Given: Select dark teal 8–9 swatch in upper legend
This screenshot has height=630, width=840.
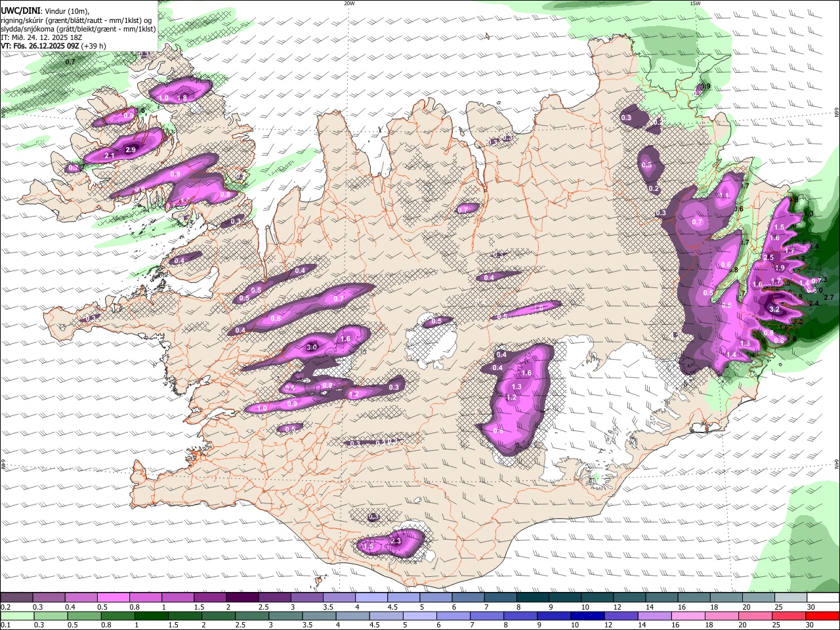Looking at the screenshot, I should 532,598.
